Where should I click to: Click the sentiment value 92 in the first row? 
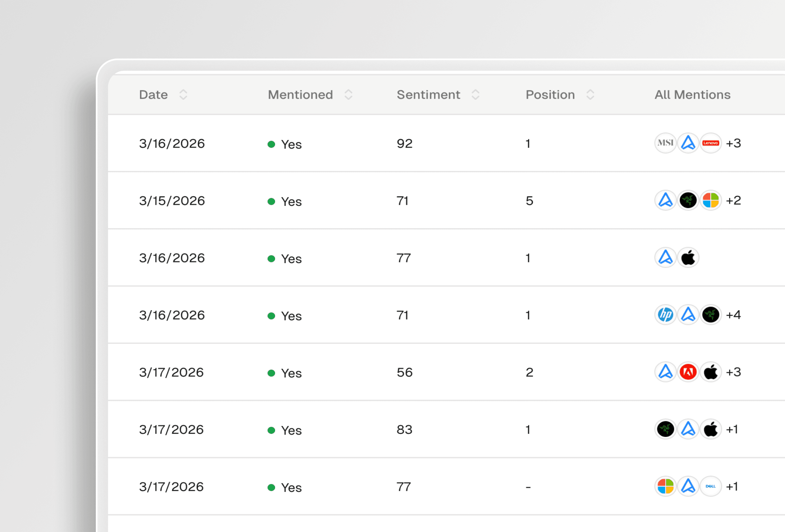point(404,143)
